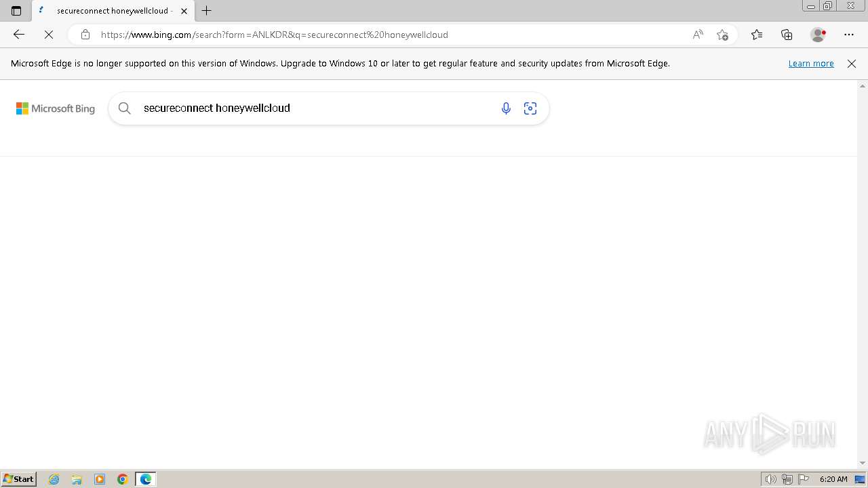Dismiss the Edge unsupported notification bar
The image size is (868, 488).
852,63
